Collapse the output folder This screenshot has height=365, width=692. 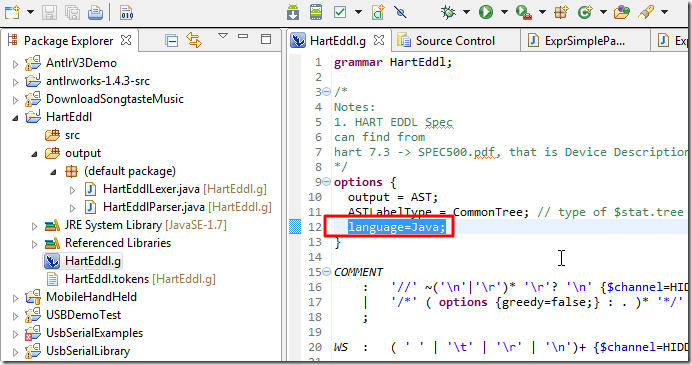coord(34,154)
